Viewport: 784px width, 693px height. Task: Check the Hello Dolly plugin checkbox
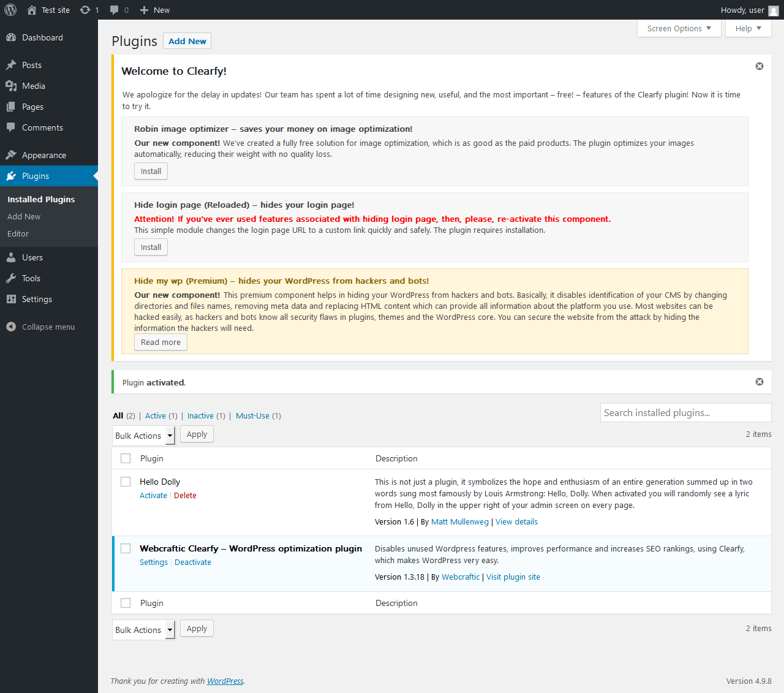point(126,482)
